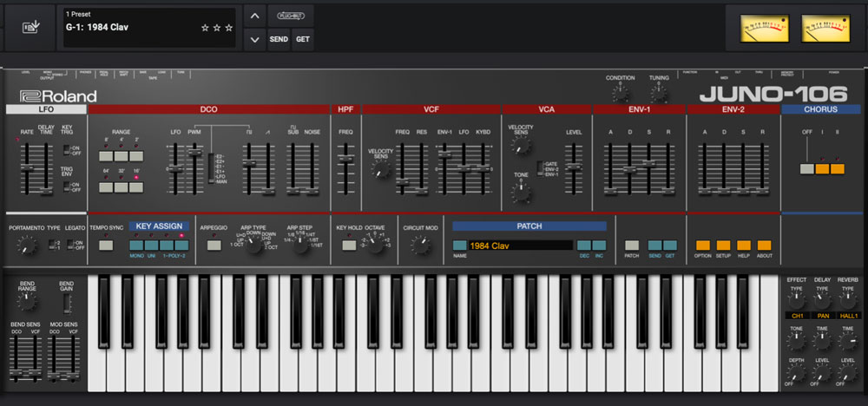Click the VCA TONE knob
868x406 pixels.
520,192
